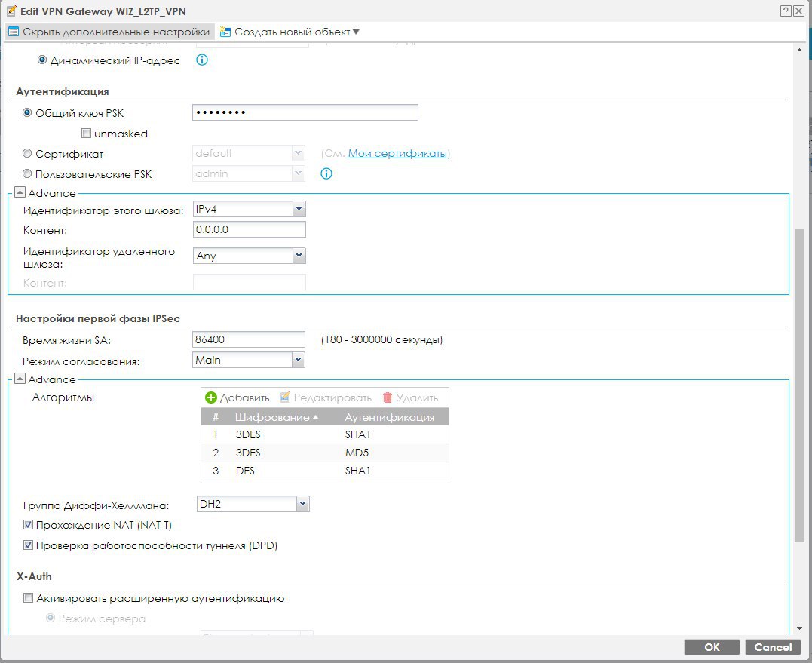The image size is (812, 663).
Task: Select the Режим сервера radio button
Action: (51, 618)
